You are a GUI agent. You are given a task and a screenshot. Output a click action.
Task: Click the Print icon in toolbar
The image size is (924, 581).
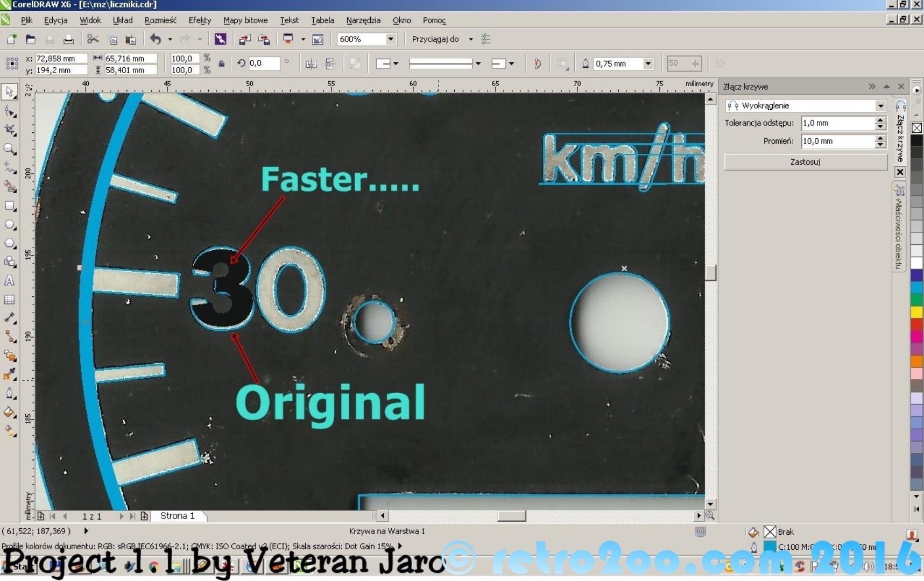pos(68,39)
